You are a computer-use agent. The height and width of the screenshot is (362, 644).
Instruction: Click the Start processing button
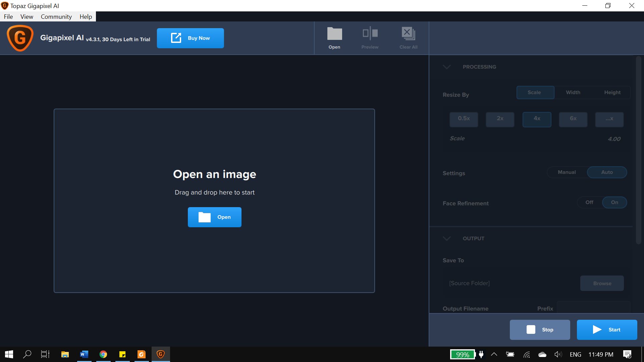(x=607, y=330)
